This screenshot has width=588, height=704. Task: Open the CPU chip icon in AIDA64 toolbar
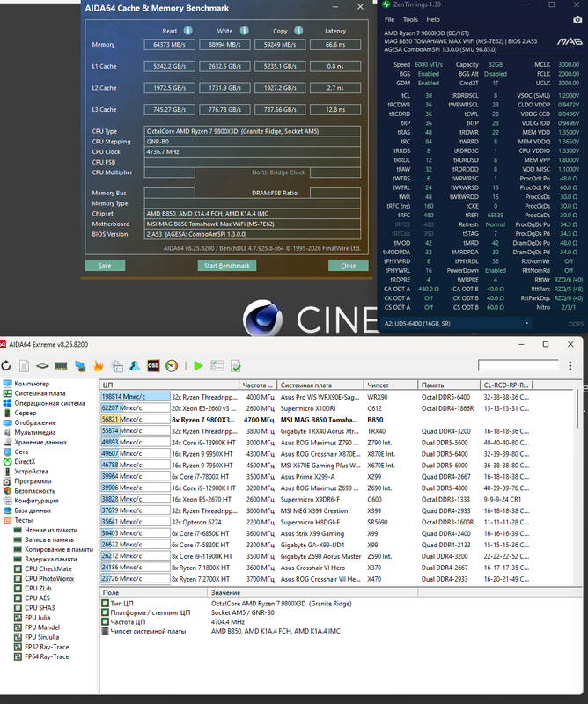[x=42, y=366]
